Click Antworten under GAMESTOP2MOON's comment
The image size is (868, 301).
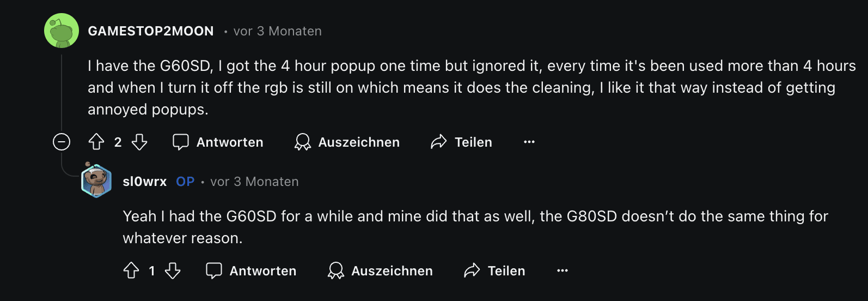tap(218, 142)
